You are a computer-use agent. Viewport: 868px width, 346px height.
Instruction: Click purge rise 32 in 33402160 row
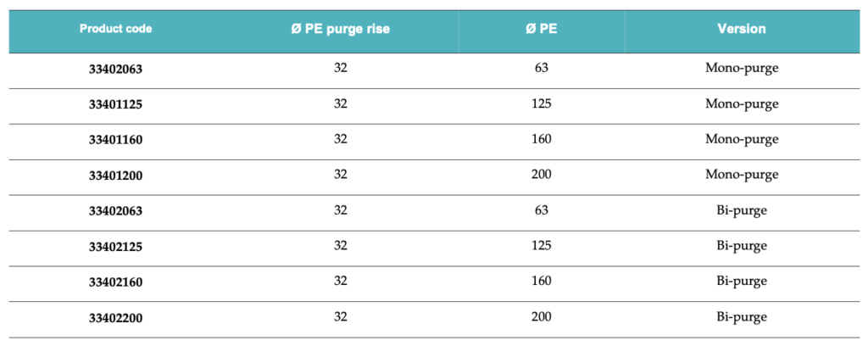[341, 281]
